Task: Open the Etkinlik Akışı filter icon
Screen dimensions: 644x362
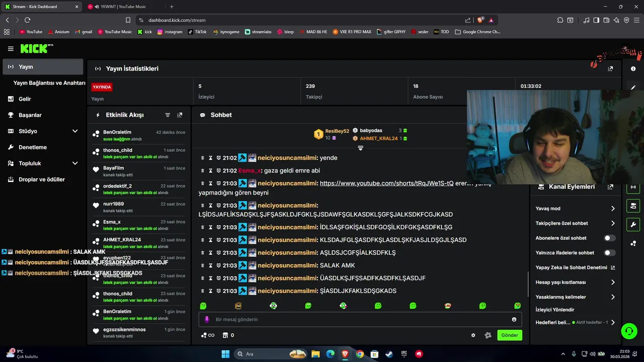Action: tap(168, 115)
